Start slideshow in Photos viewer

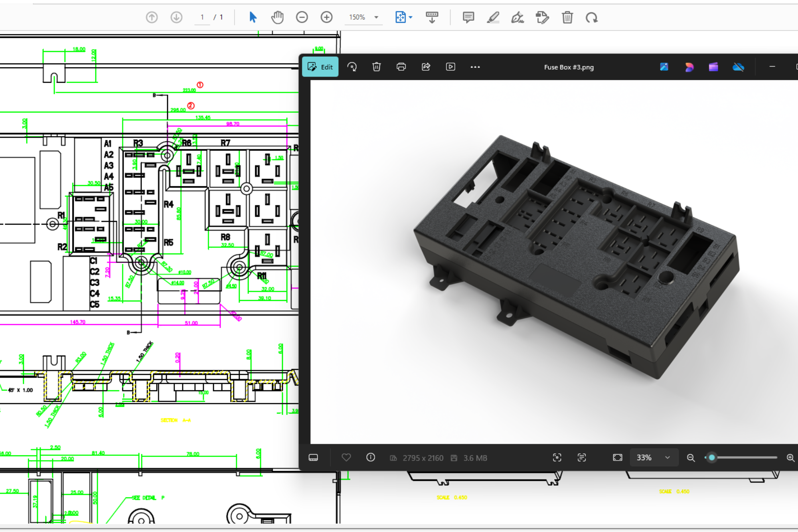(x=450, y=67)
